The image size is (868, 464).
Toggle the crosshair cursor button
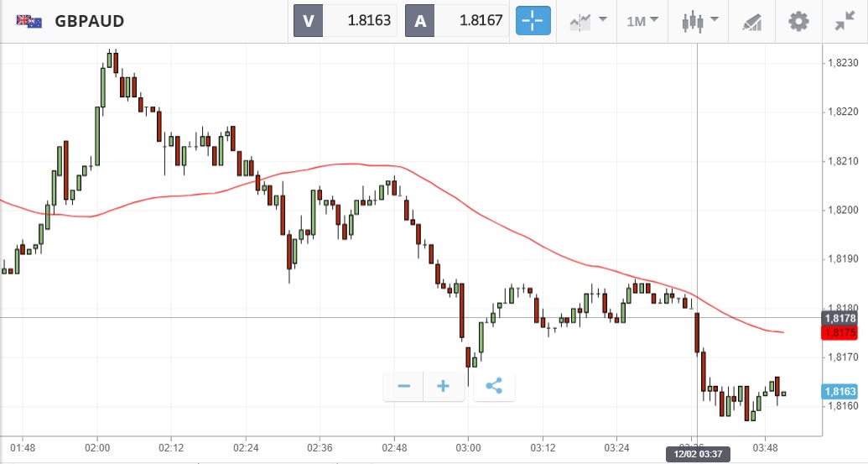coord(533,21)
